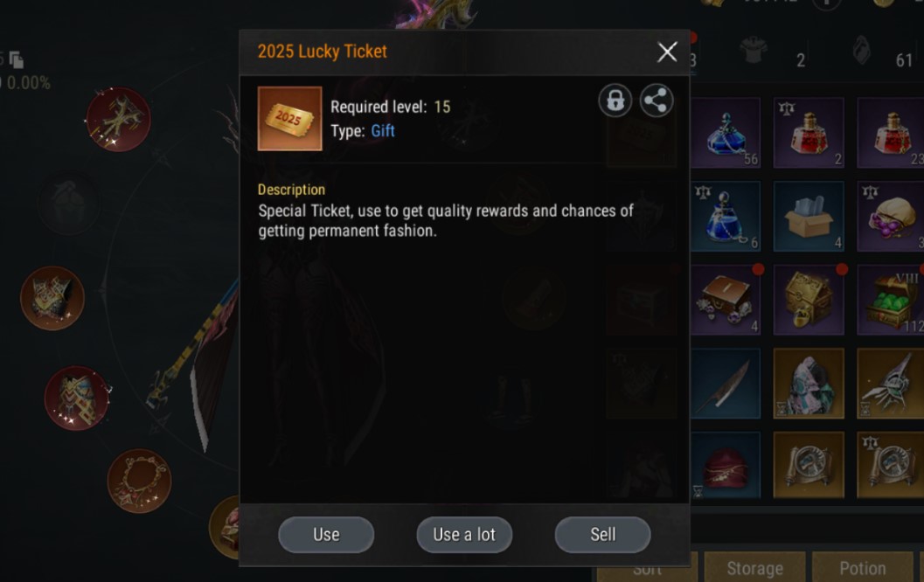
Task: Choose the Use a lot button
Action: click(464, 534)
